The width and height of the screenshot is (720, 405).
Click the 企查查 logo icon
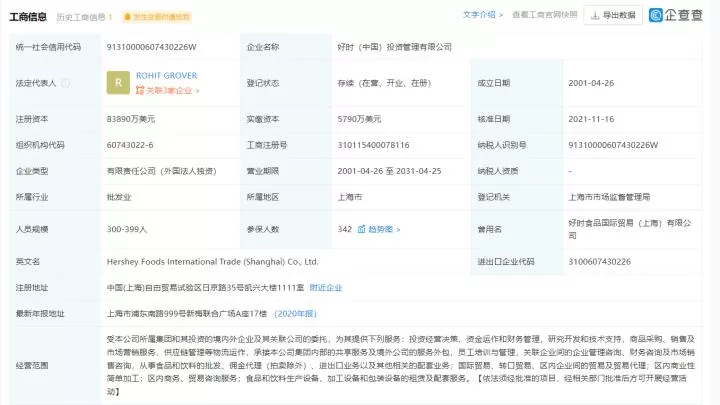[x=656, y=15]
